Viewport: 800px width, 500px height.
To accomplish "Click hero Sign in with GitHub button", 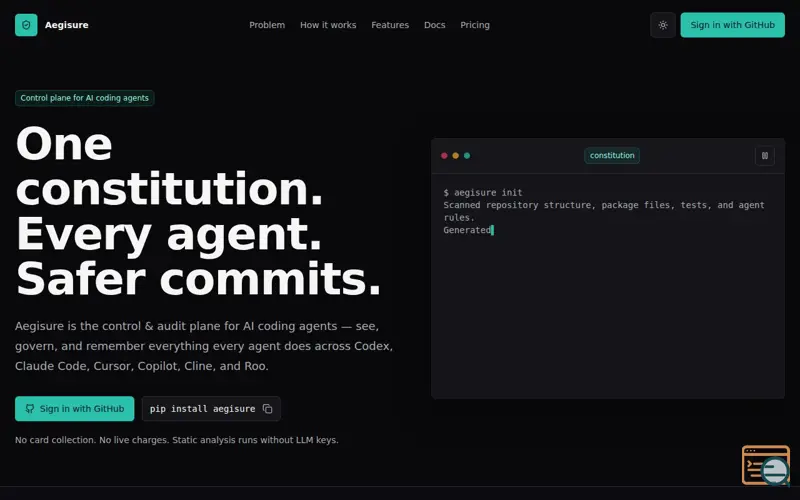I will pyautogui.click(x=74, y=409).
